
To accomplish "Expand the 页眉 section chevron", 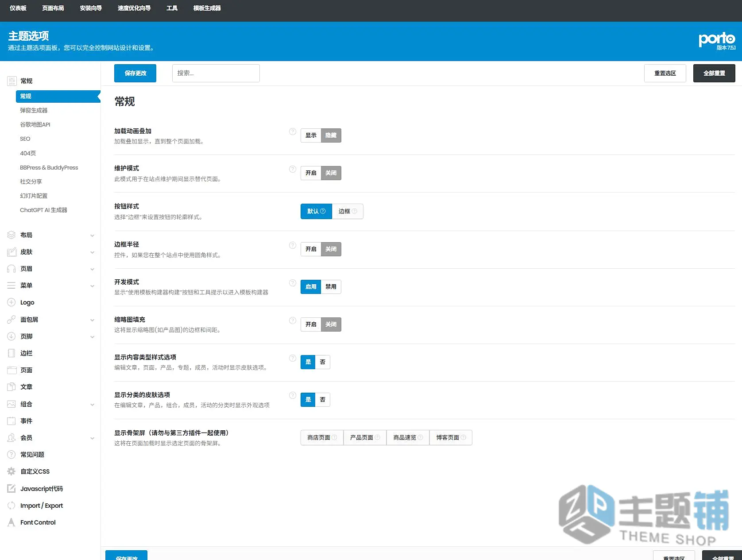I will click(93, 269).
